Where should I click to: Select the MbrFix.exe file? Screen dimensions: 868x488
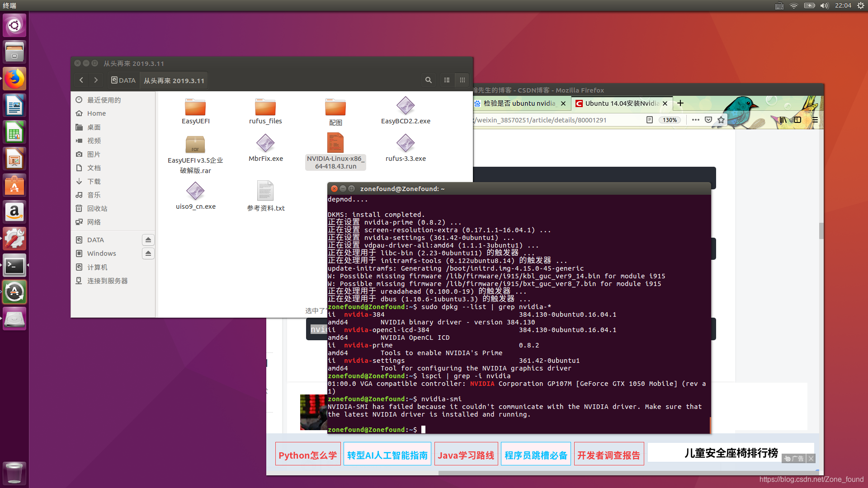(265, 149)
